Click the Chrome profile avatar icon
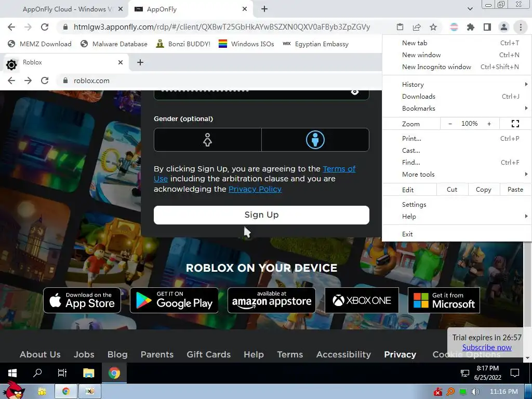Viewport: 532px width, 399px height. pos(504,27)
